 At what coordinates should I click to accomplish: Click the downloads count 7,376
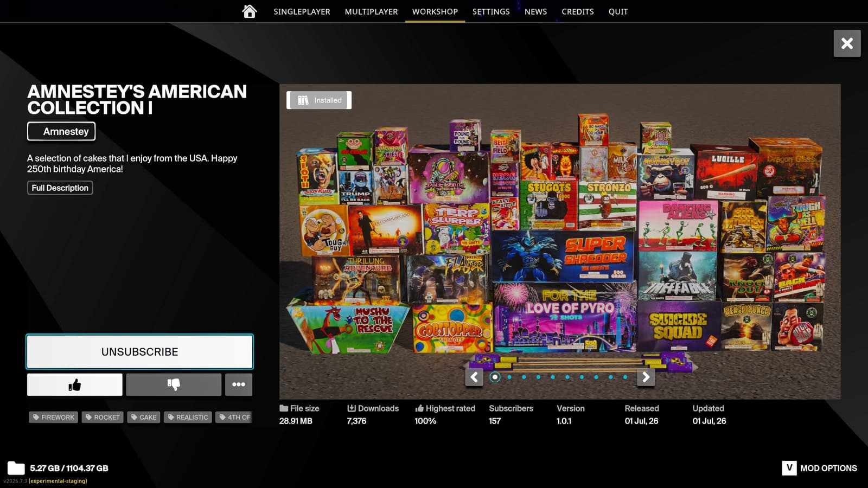(x=356, y=421)
